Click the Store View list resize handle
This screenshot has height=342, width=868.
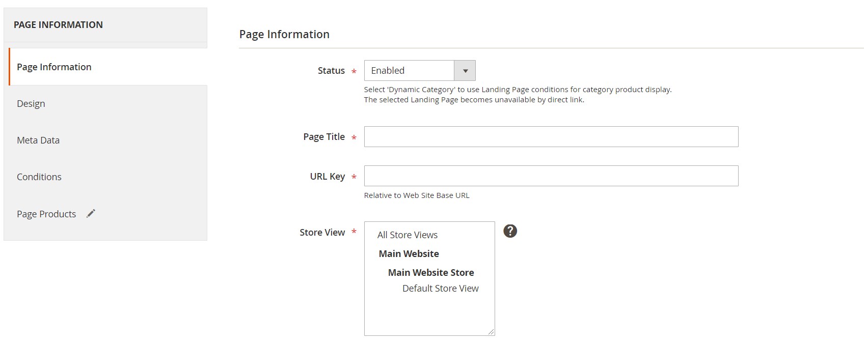pyautogui.click(x=491, y=332)
